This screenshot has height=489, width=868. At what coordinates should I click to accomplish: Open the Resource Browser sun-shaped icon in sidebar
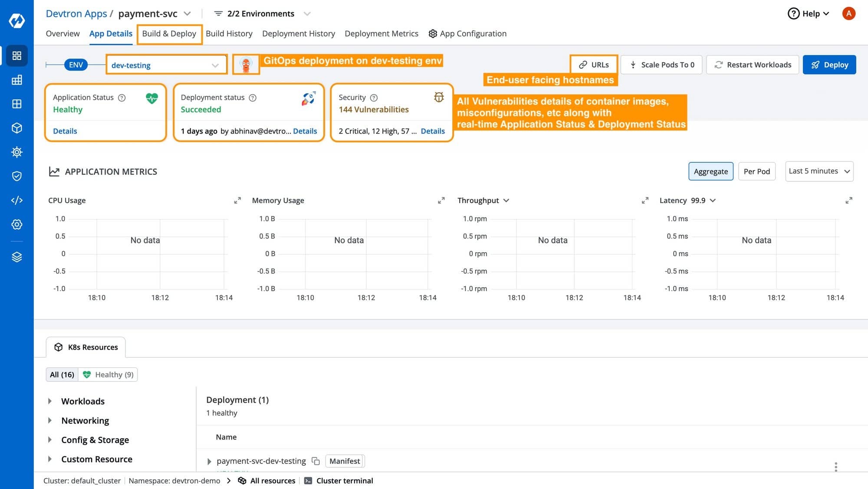coord(16,152)
